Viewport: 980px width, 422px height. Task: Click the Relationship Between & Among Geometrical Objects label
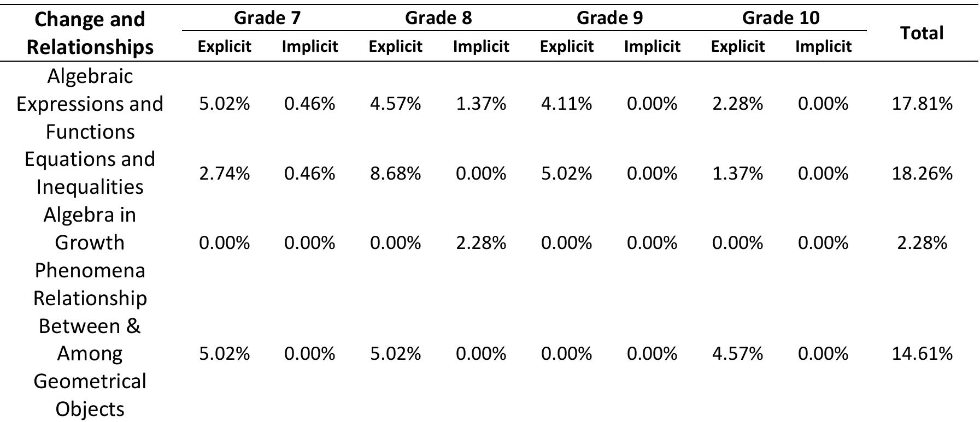point(90,354)
